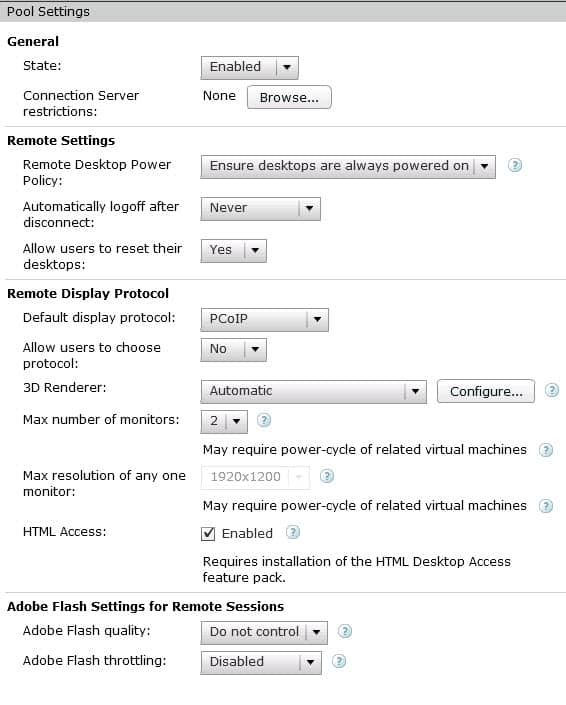Viewport: 566px width, 705px height.
Task: Click help icon beside 3D Renderer Configure
Action: (x=552, y=390)
